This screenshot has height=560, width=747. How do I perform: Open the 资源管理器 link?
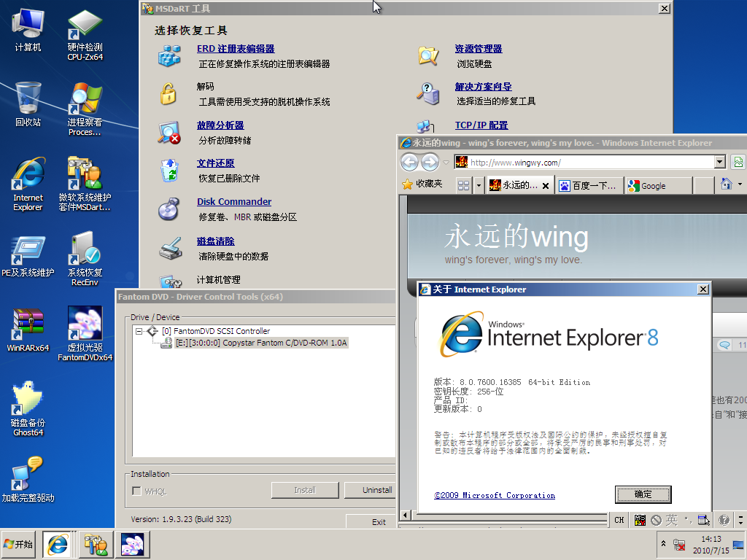pyautogui.click(x=479, y=49)
